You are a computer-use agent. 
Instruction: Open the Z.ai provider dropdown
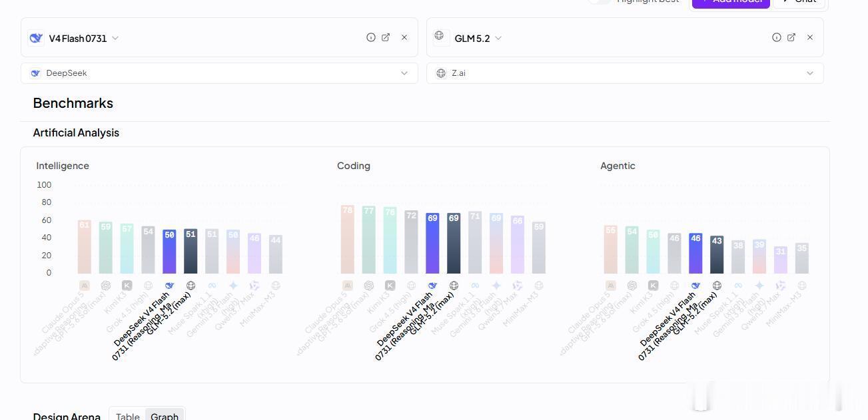tap(625, 73)
